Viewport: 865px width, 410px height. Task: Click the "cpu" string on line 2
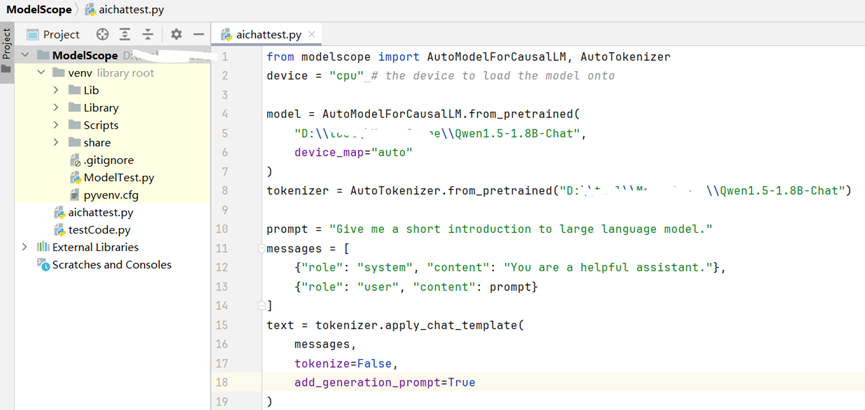pyautogui.click(x=347, y=76)
